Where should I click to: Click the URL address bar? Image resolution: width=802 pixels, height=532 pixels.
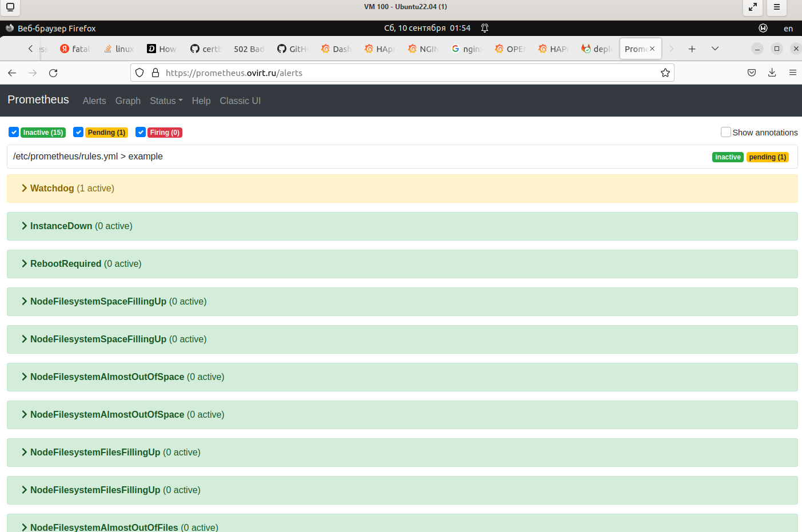(402, 73)
